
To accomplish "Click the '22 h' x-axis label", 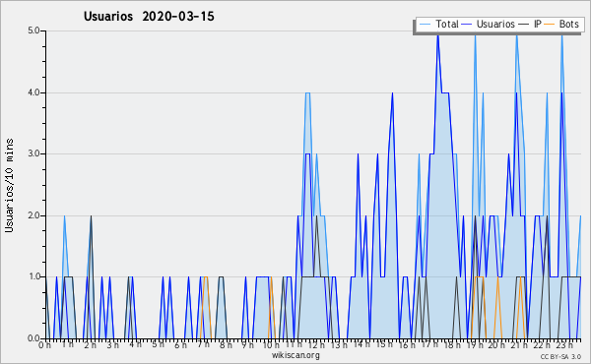I will (543, 345).
